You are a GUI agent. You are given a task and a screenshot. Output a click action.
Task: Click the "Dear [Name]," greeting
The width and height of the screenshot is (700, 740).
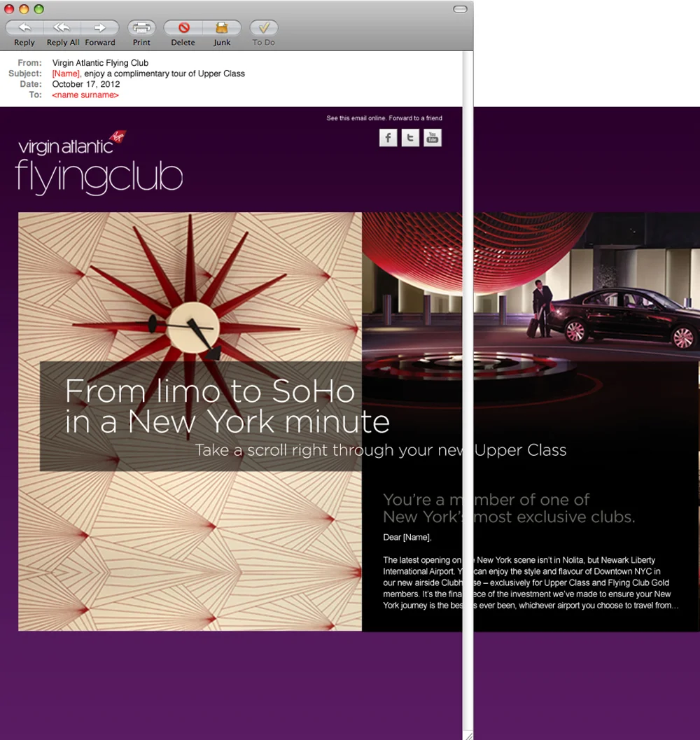(407, 537)
